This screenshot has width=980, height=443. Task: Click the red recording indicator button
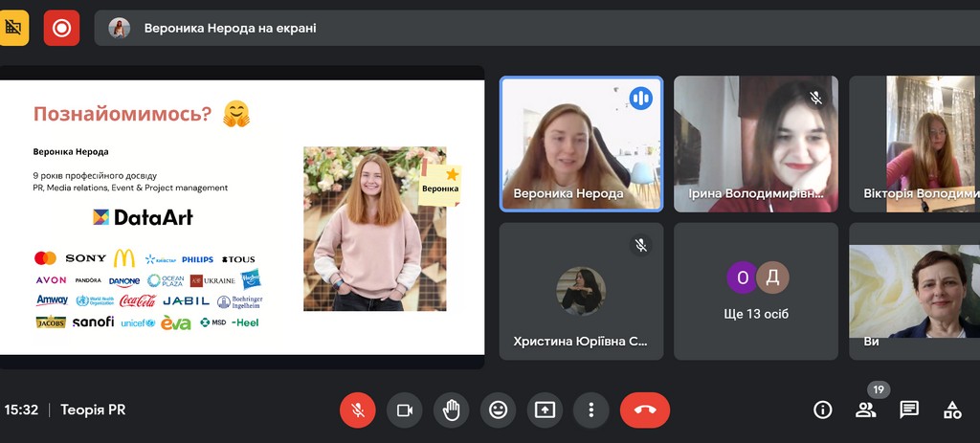point(61,28)
